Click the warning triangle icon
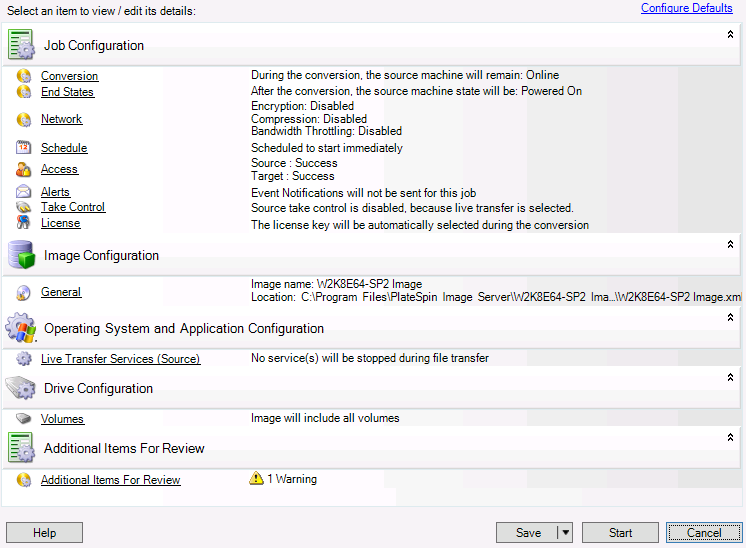Screen dimensions: 746x548 click(x=256, y=479)
